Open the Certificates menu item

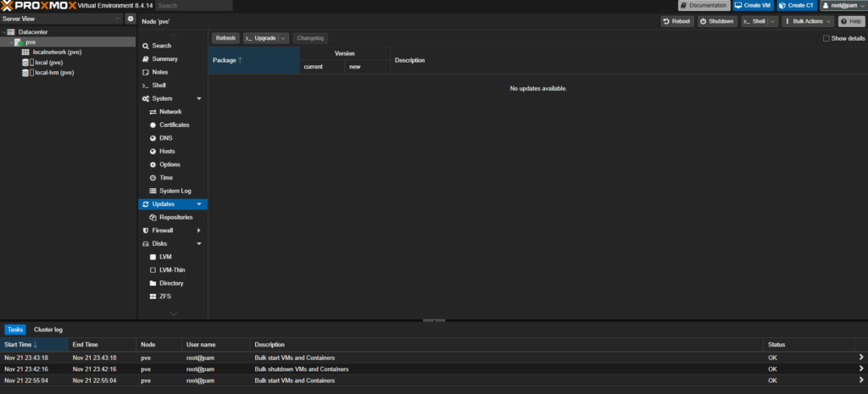pyautogui.click(x=174, y=125)
